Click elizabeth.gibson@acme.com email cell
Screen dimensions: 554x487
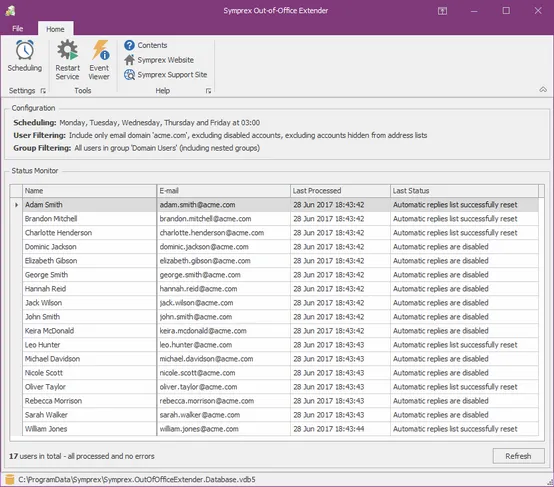pos(223,261)
